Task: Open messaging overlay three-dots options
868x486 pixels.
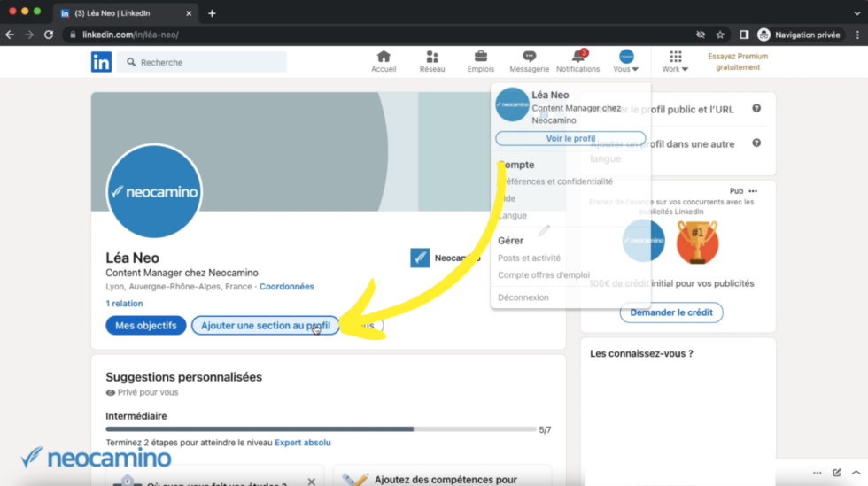Action: (817, 473)
